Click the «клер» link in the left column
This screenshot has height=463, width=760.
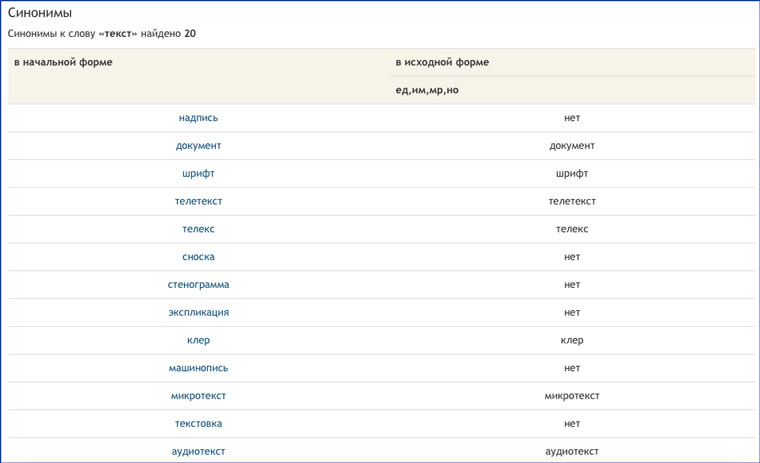click(198, 340)
